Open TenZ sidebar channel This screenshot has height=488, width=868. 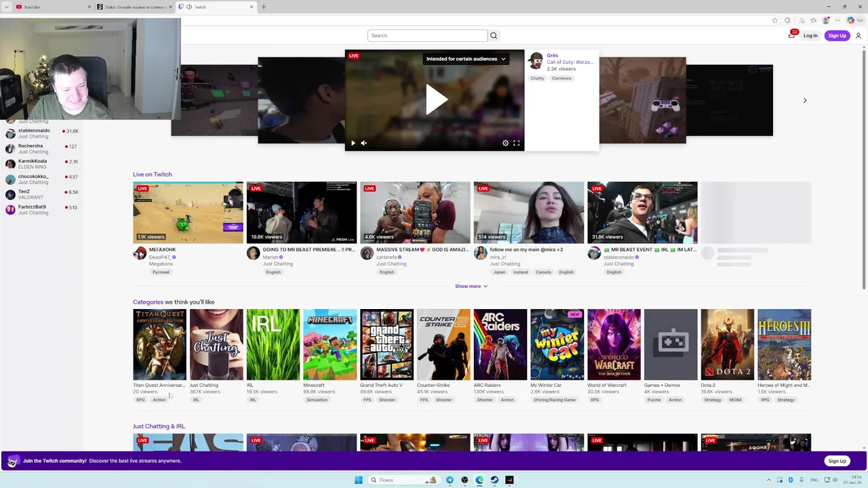(x=42, y=194)
